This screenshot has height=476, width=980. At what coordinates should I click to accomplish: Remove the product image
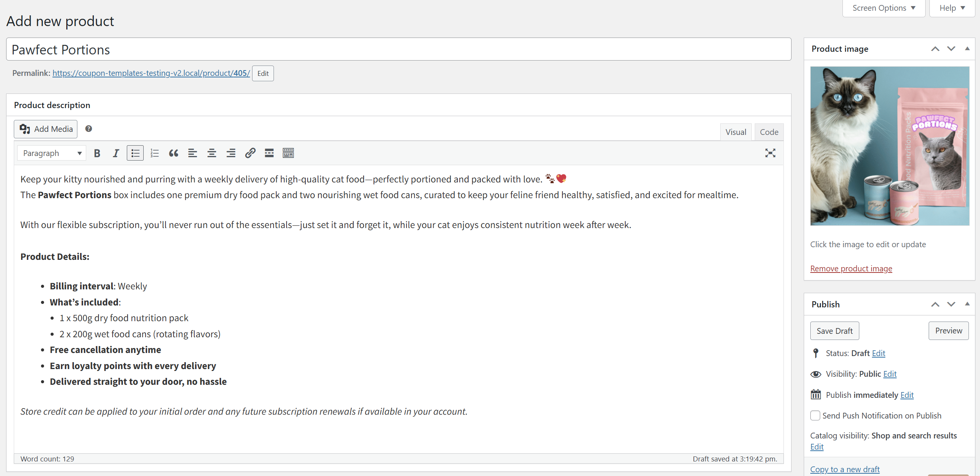coord(851,269)
